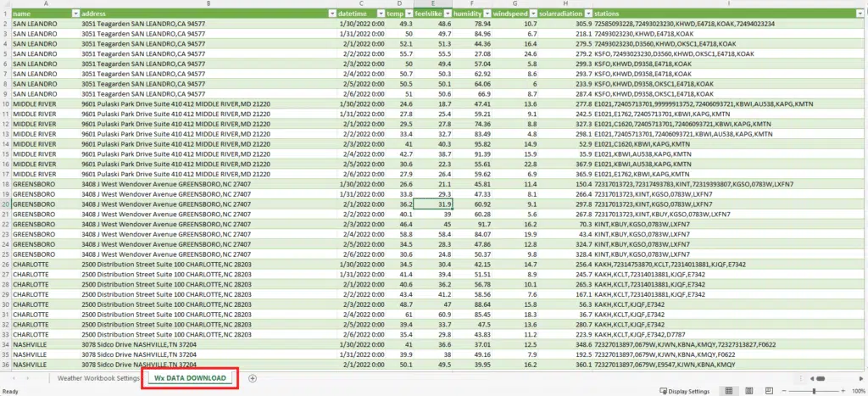Switch to Normal view in status bar
The width and height of the screenshot is (868, 396).
click(x=728, y=391)
